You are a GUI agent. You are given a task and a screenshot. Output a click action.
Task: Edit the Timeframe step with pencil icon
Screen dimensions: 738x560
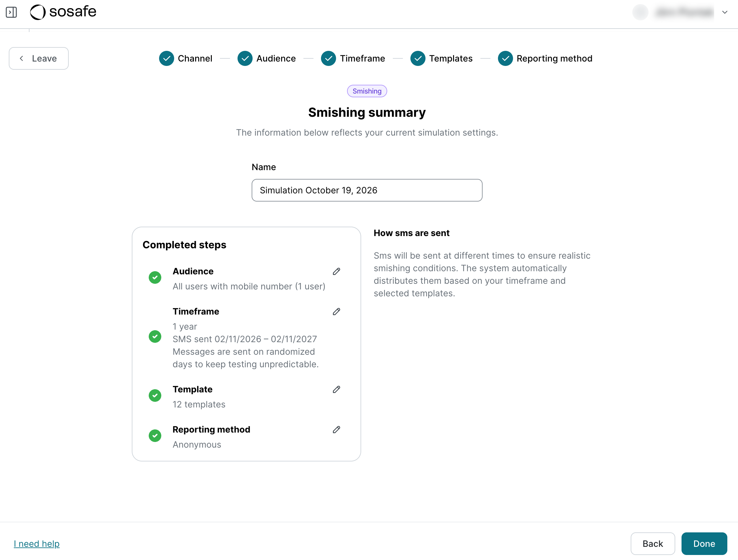click(336, 311)
